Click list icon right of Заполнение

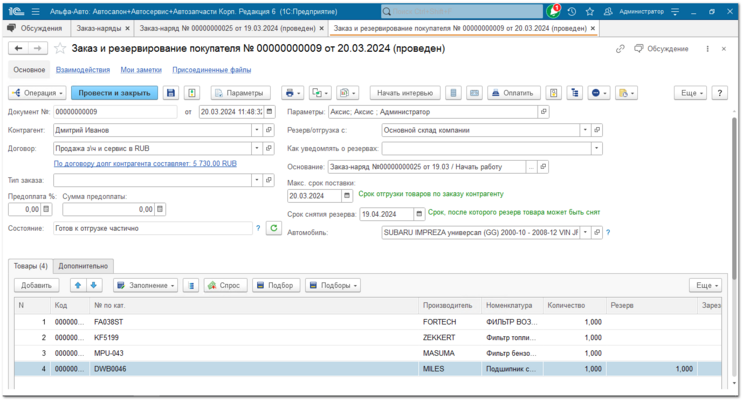[191, 285]
